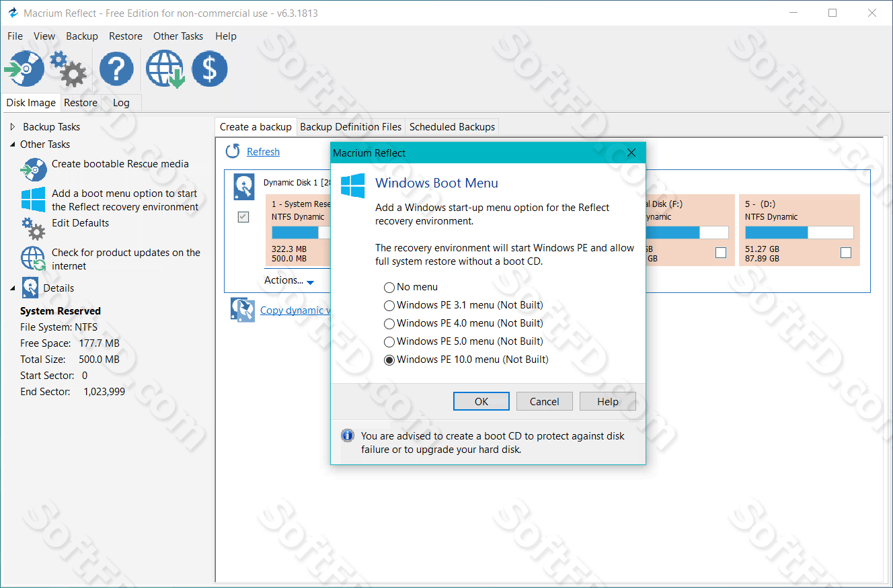Open the Actions... dropdown arrow

[310, 282]
